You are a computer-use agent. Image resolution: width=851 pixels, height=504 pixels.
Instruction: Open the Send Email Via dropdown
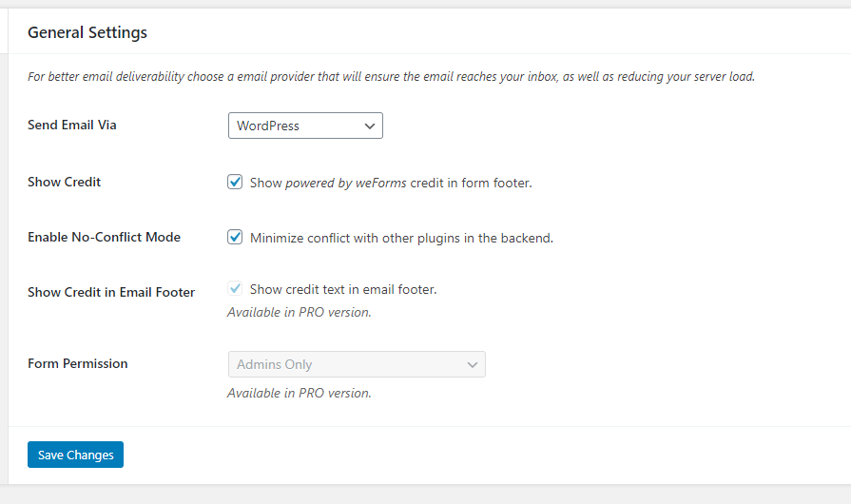coord(304,126)
